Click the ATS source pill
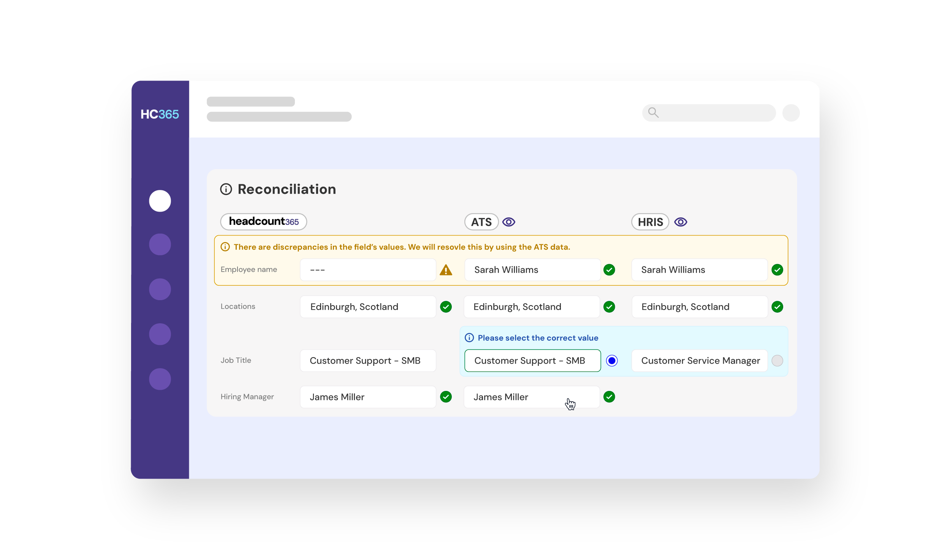This screenshot has width=950, height=560. tap(481, 222)
